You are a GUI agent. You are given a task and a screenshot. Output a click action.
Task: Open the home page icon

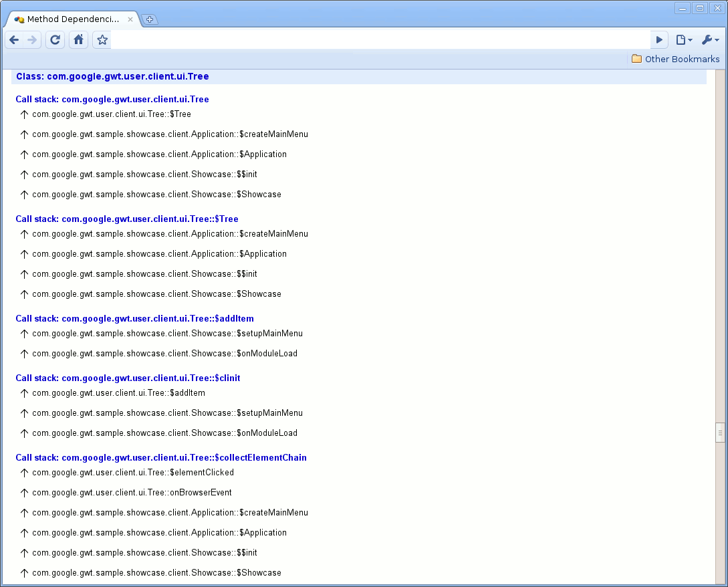point(78,40)
